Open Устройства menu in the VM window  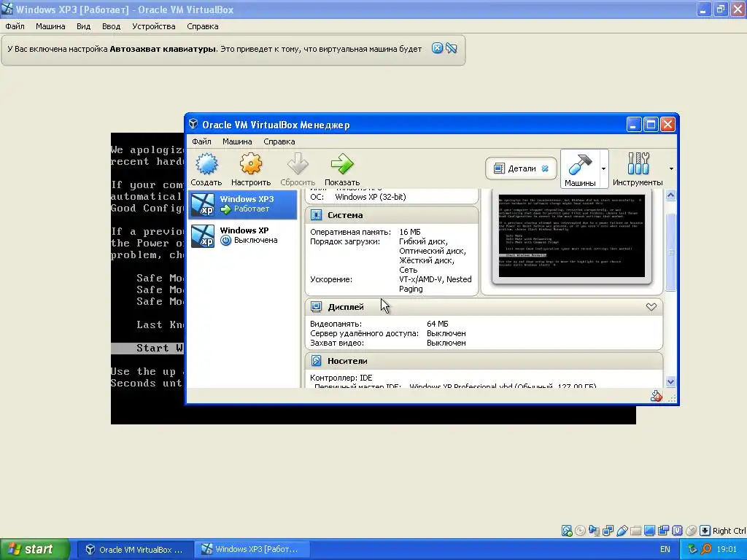coord(153,26)
